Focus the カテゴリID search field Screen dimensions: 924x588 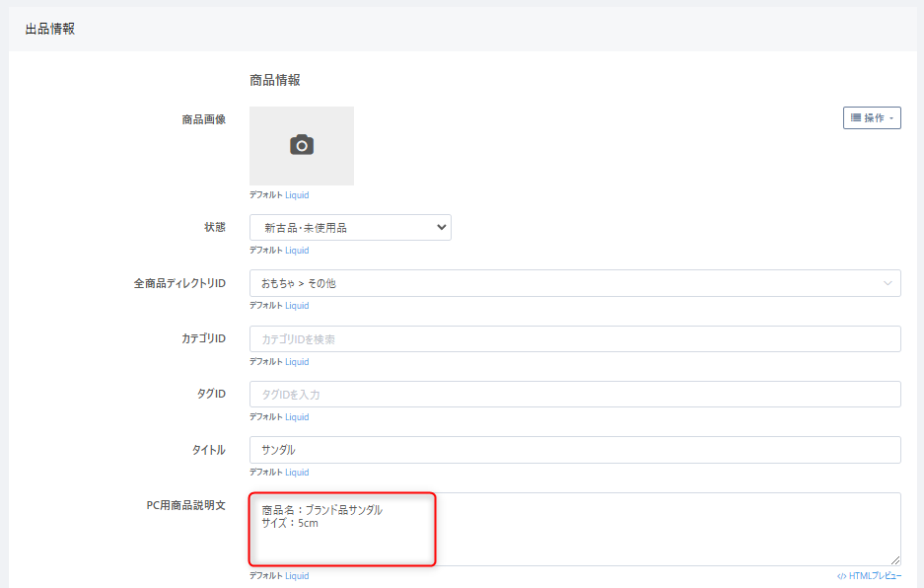[575, 339]
